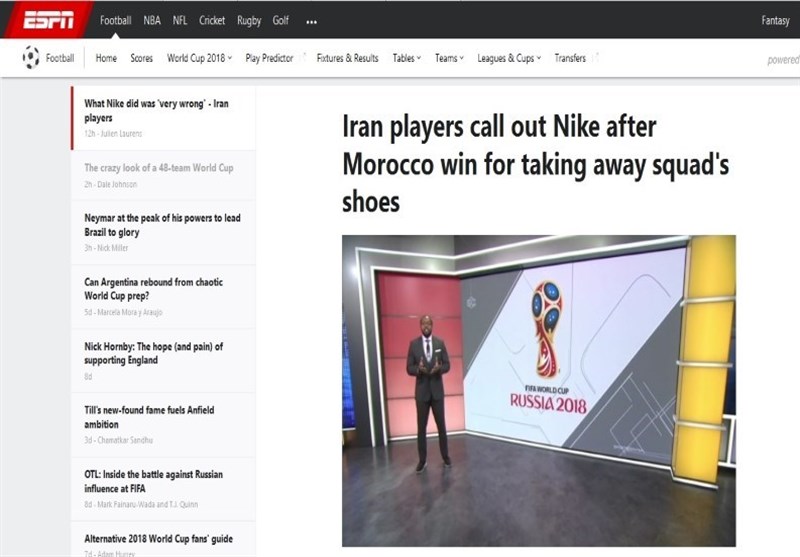Expand the Leagues & Cups dropdown
The image size is (800, 557).
tap(508, 58)
